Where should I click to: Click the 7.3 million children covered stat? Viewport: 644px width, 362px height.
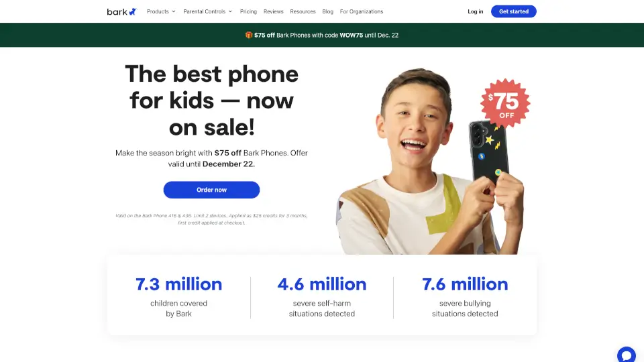coord(178,296)
